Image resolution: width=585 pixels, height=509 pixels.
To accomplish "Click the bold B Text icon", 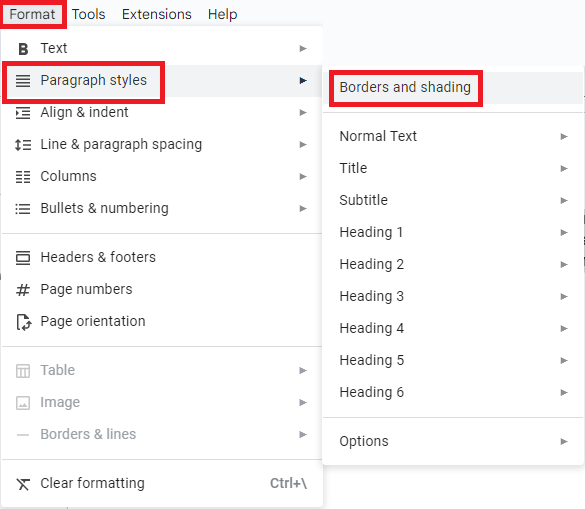I will [23, 49].
